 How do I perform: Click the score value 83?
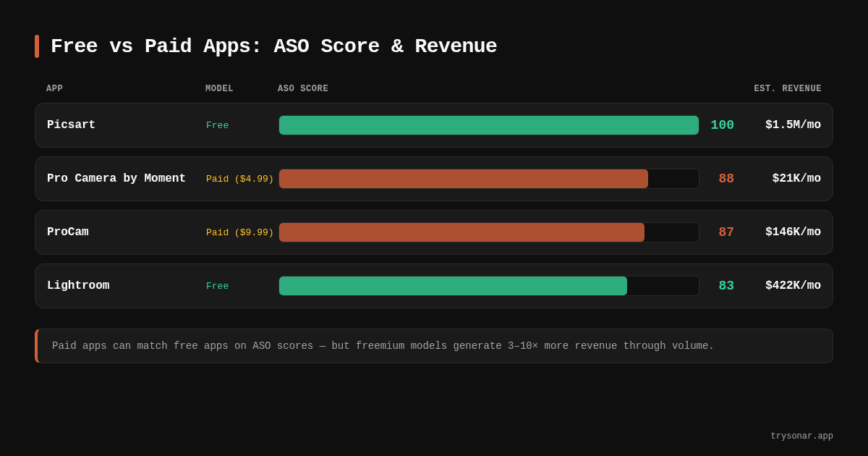point(726,286)
